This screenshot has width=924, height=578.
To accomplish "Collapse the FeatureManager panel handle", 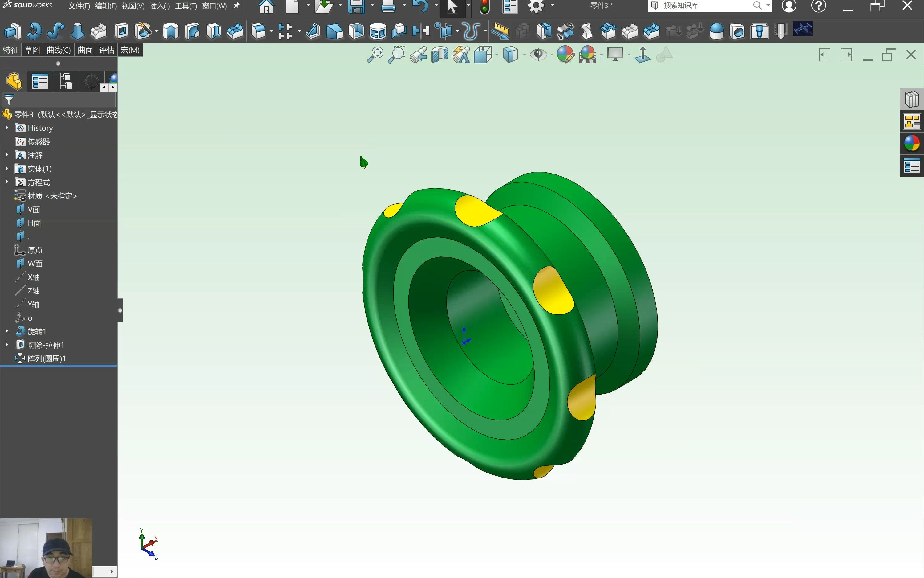I will click(120, 310).
